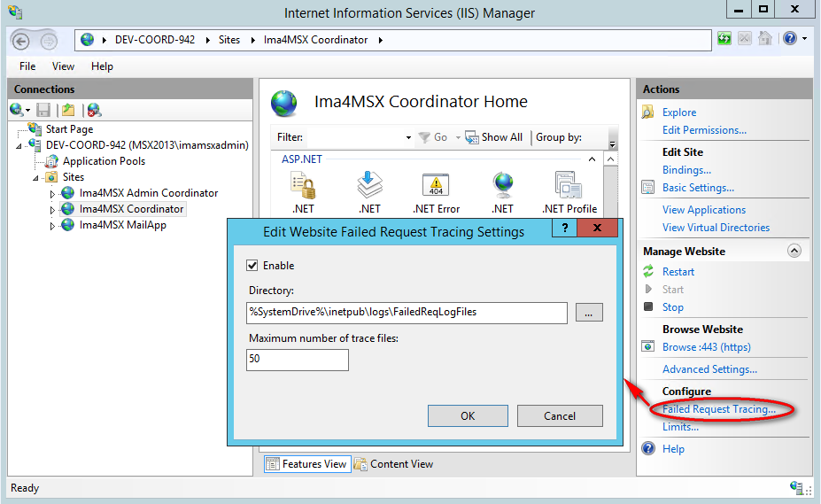
Task: Click the View Applications link
Action: (x=704, y=210)
